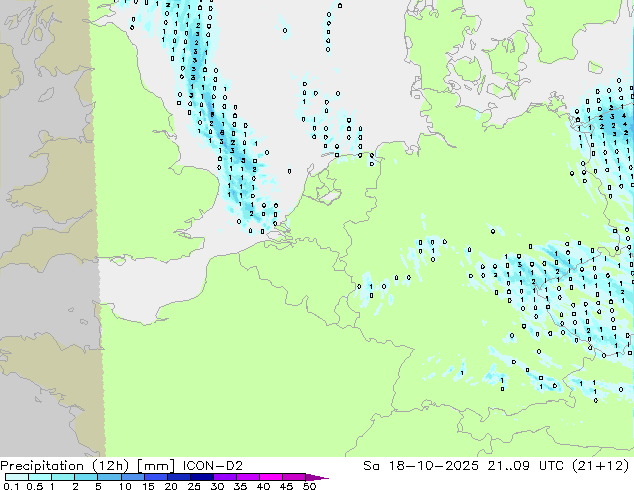
Task: Click the 'ICON-D2' model label
Action: [x=213, y=466]
